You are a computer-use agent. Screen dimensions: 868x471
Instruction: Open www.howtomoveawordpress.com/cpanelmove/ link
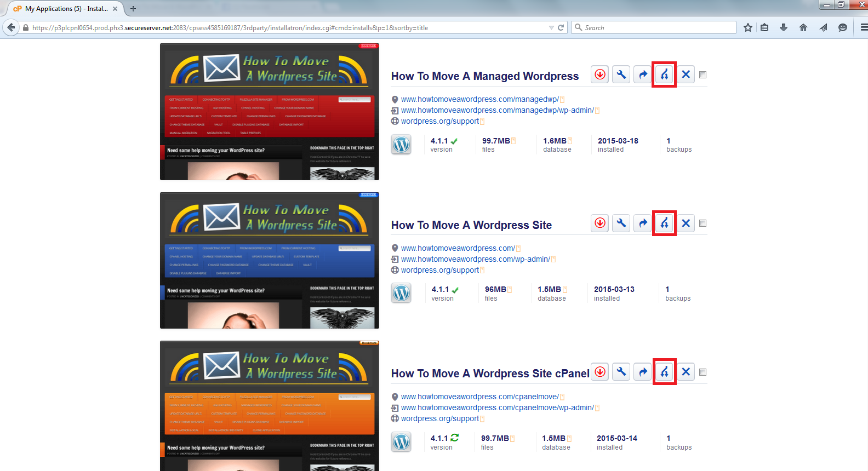click(479, 397)
